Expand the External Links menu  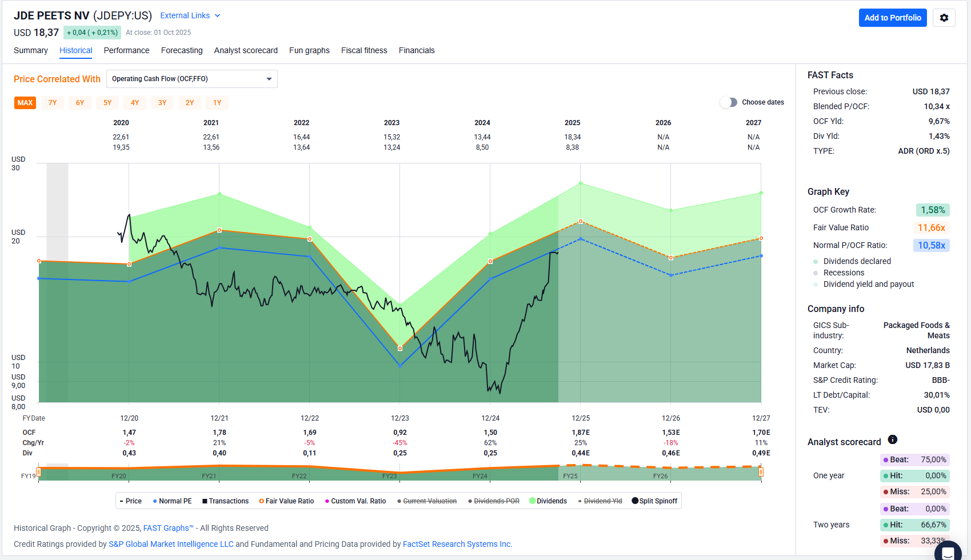190,15
